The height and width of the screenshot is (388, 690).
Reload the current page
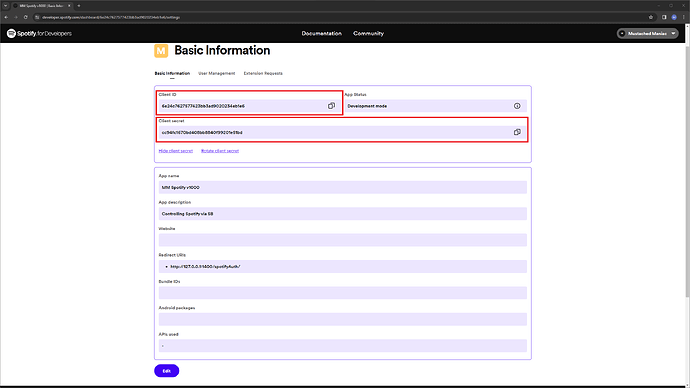26,17
